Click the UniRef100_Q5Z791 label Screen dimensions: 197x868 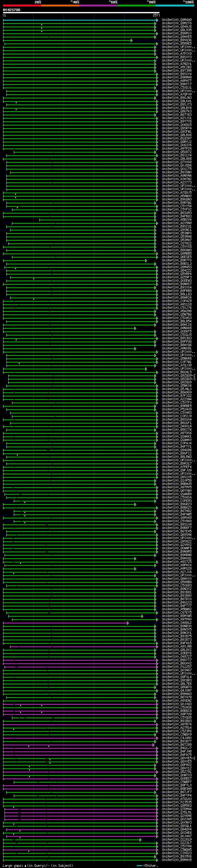[177, 772]
